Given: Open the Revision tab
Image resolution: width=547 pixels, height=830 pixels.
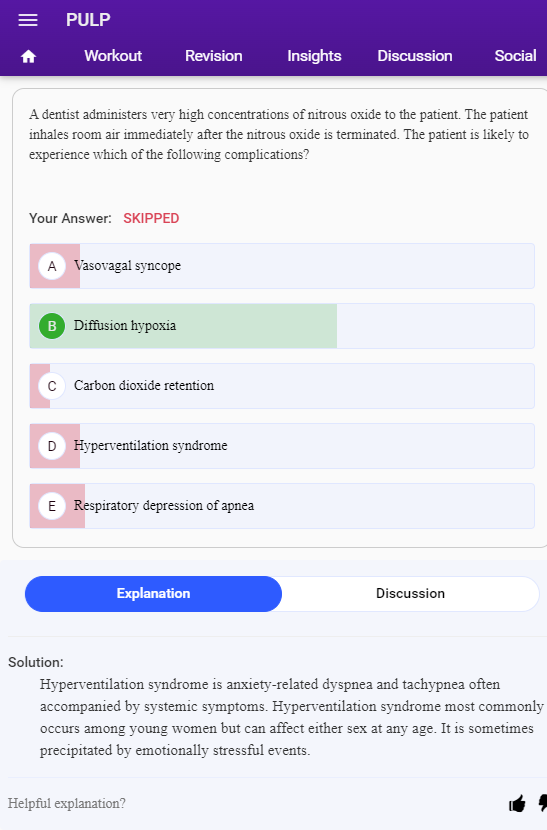Looking at the screenshot, I should click(x=213, y=56).
